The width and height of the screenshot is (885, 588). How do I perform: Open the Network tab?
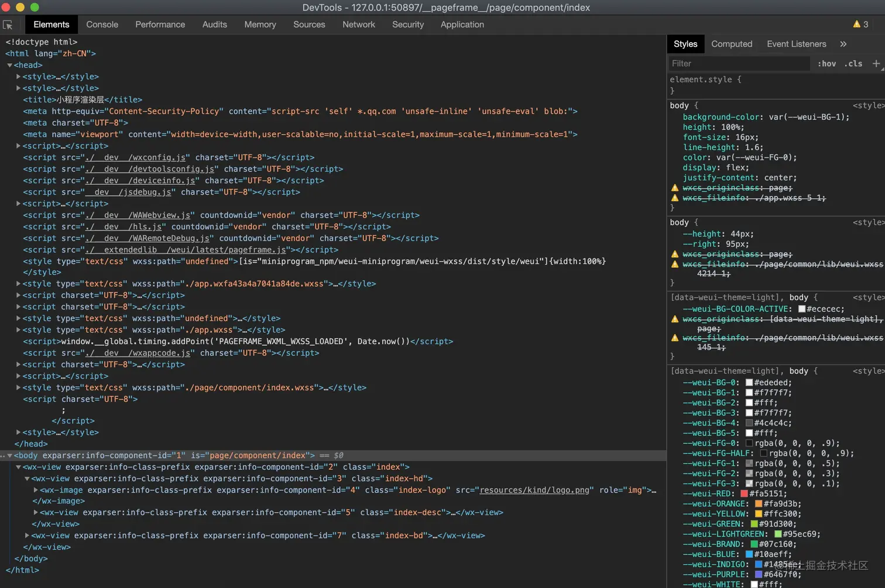point(359,25)
